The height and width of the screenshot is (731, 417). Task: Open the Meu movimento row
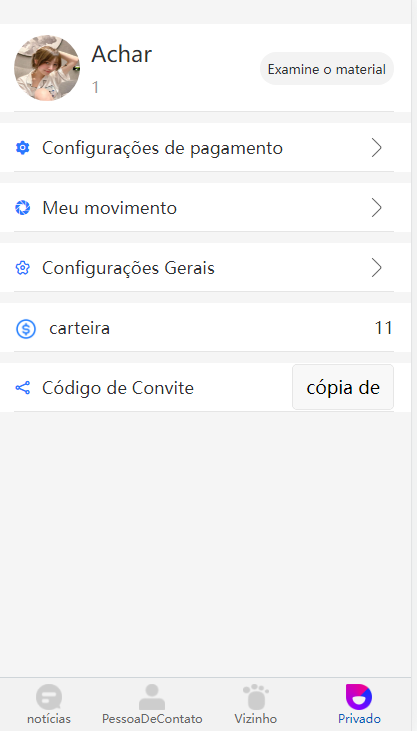pyautogui.click(x=204, y=208)
